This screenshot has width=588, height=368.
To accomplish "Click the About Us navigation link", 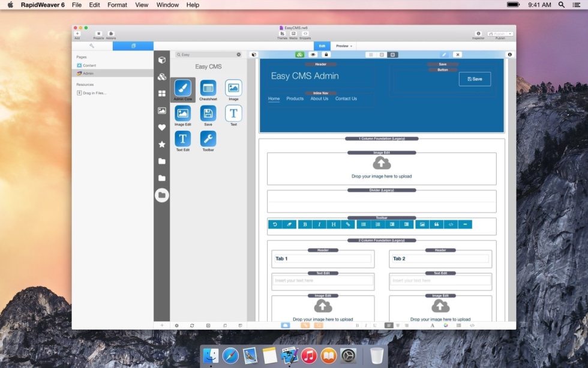I will click(319, 98).
